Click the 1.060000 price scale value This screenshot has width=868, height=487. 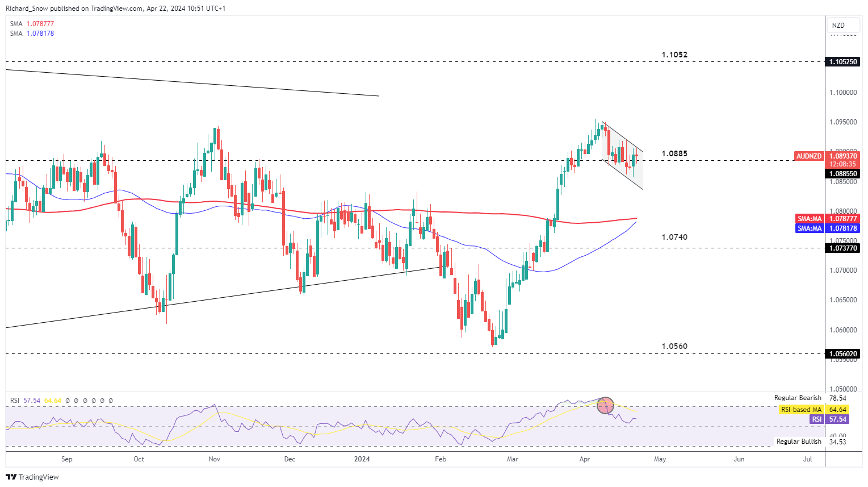coord(843,330)
